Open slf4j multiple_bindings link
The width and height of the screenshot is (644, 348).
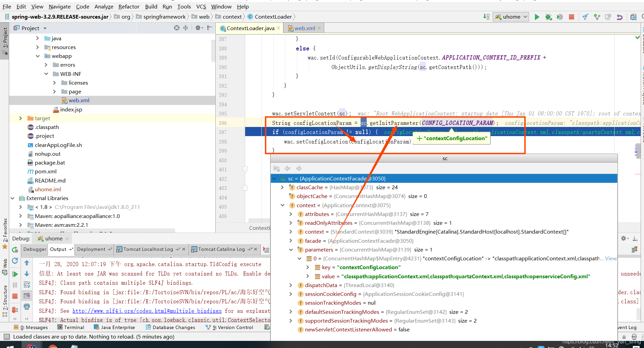tap(147, 311)
